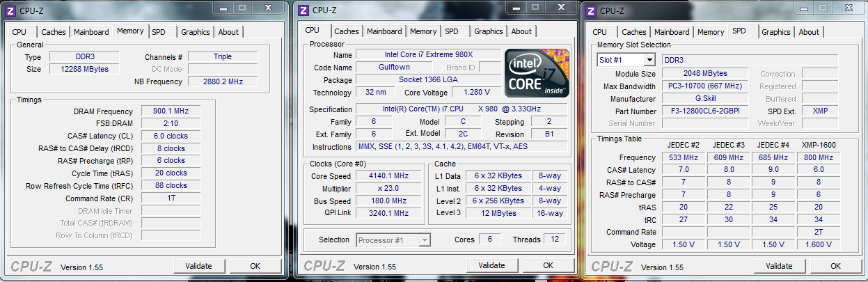Click the Level 3 cache value 12 MBytes
Viewport: 868px width, 282px height.
point(498,214)
